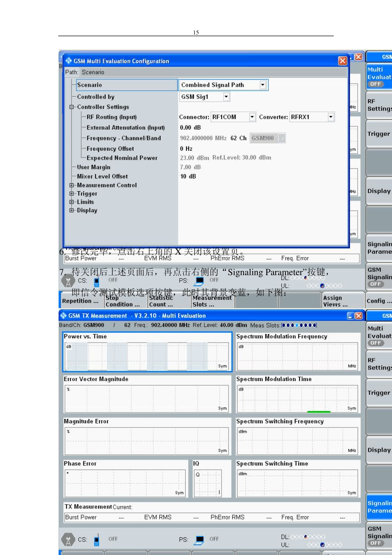Click the PS laptop icon in lower status bar
This screenshot has width=392, height=555.
200,540
